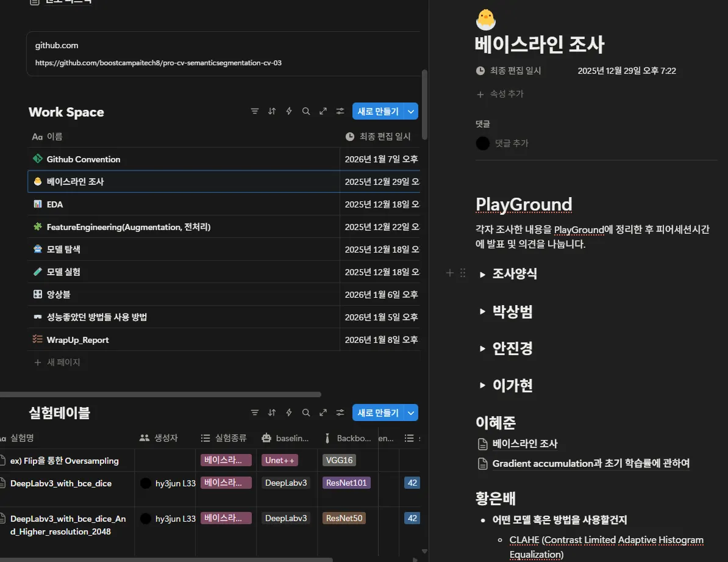Click the 댓글 추가 comment field
The height and width of the screenshot is (562, 728).
click(512, 143)
